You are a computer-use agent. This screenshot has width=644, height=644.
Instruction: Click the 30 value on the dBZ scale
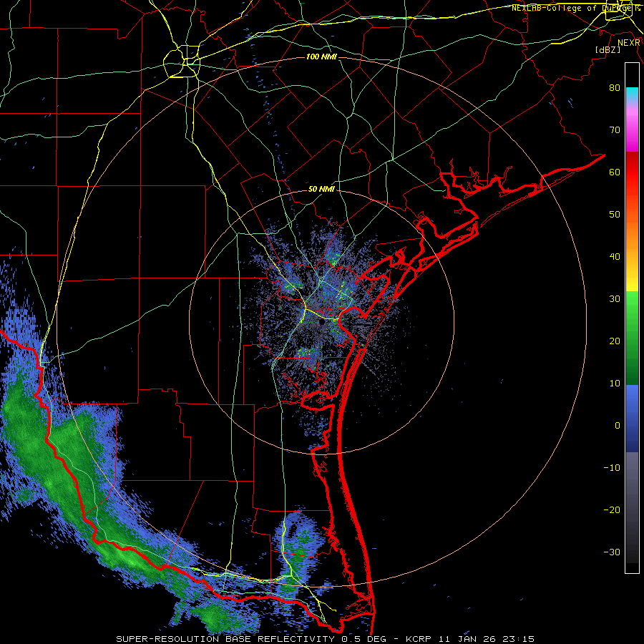(615, 299)
